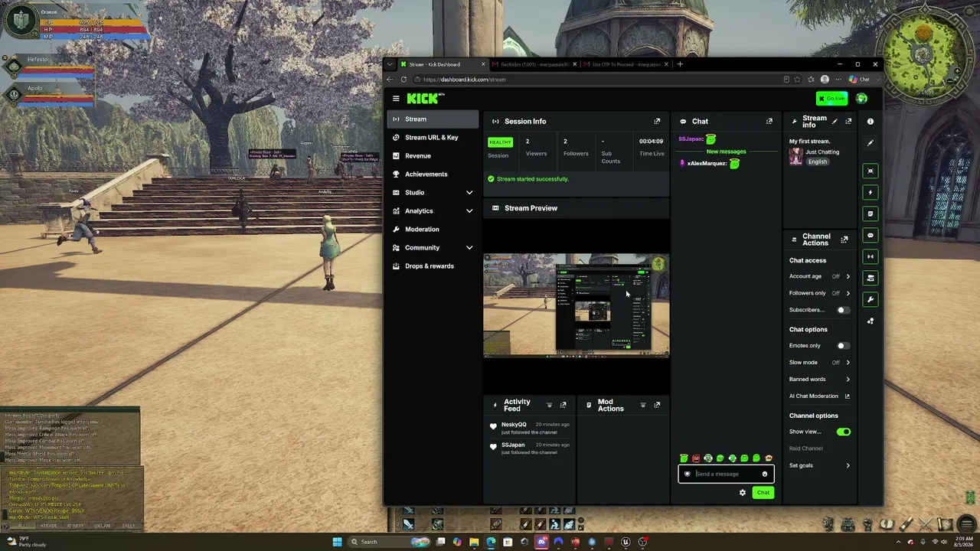Click the first green emote above message box

click(x=684, y=458)
